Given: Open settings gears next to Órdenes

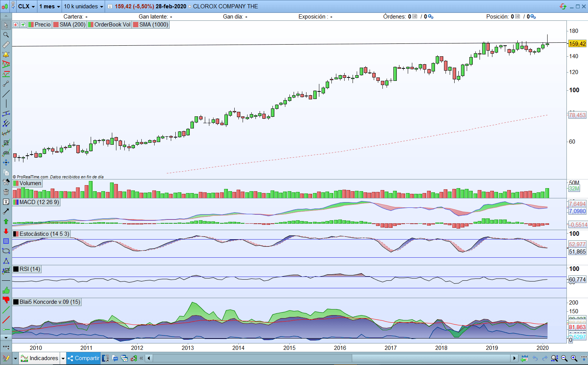Looking at the screenshot, I should (430, 17).
